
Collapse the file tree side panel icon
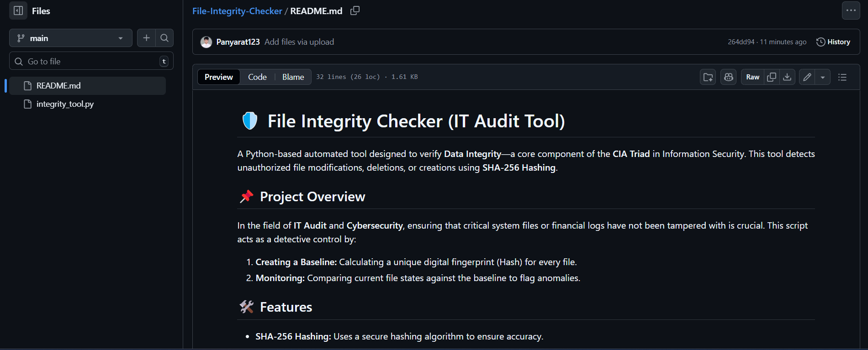click(18, 10)
